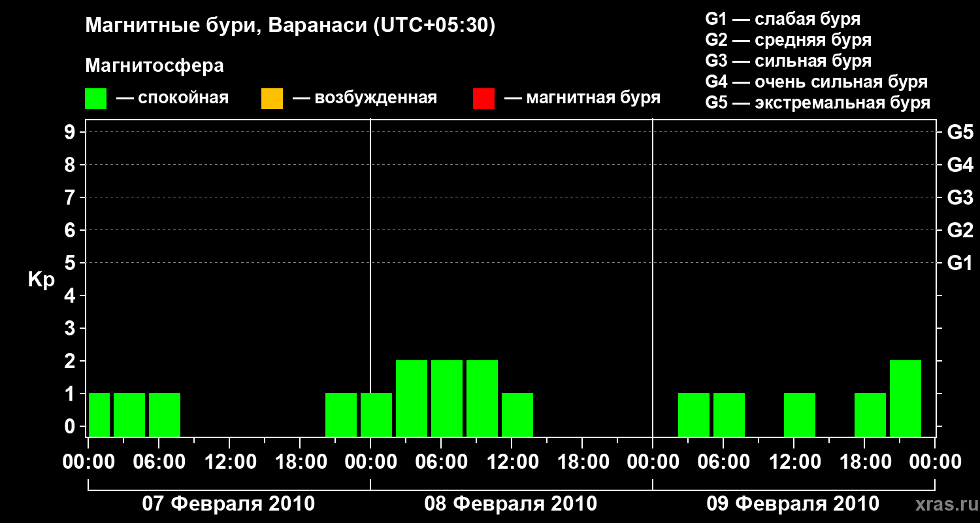This screenshot has height=523, width=980.
Task: Click the red 'магнитная буря' legend swatch
Action: point(484,99)
